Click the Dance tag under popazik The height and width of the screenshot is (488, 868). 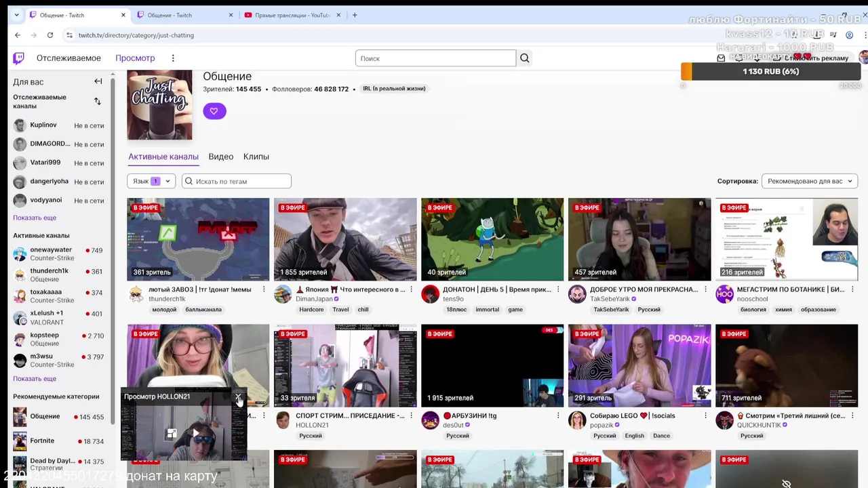(x=661, y=436)
